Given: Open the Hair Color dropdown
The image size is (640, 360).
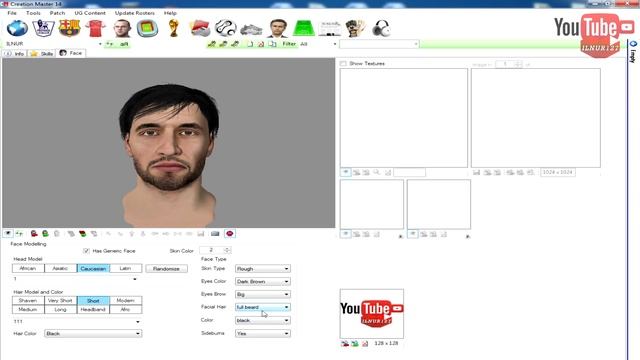Looking at the screenshot, I should [x=93, y=333].
